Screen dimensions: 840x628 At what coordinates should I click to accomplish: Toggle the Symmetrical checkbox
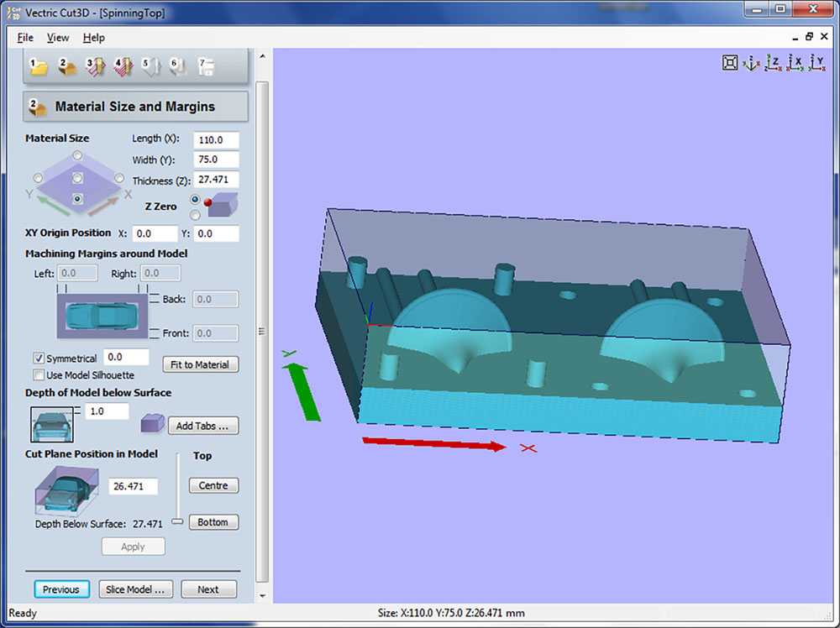click(39, 358)
